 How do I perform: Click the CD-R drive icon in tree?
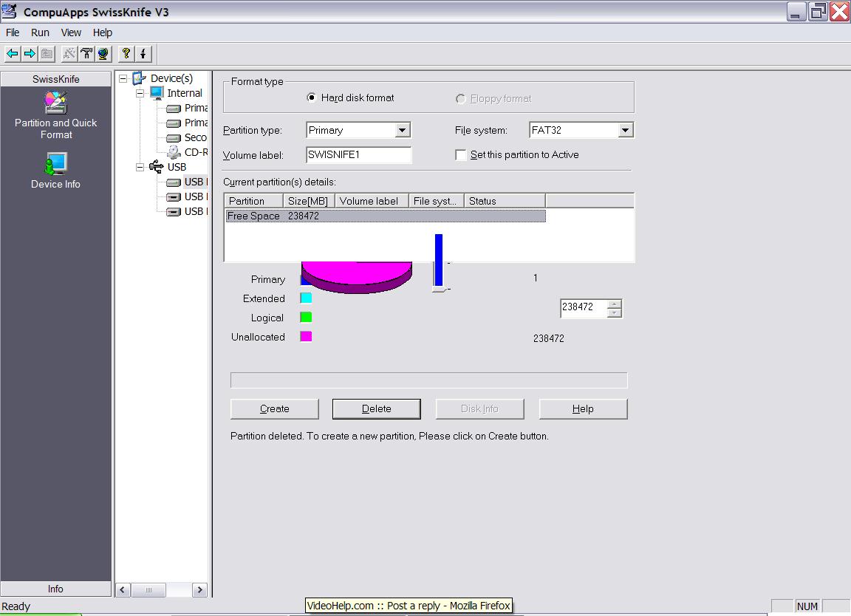click(174, 152)
